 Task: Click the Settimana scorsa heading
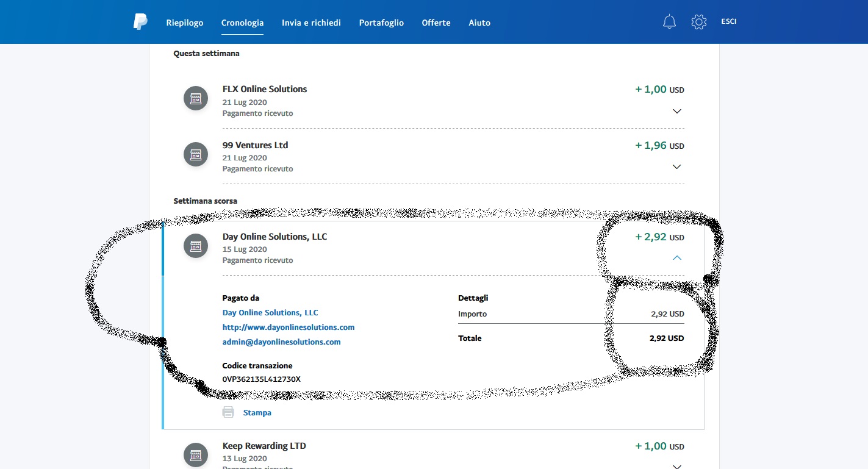205,201
